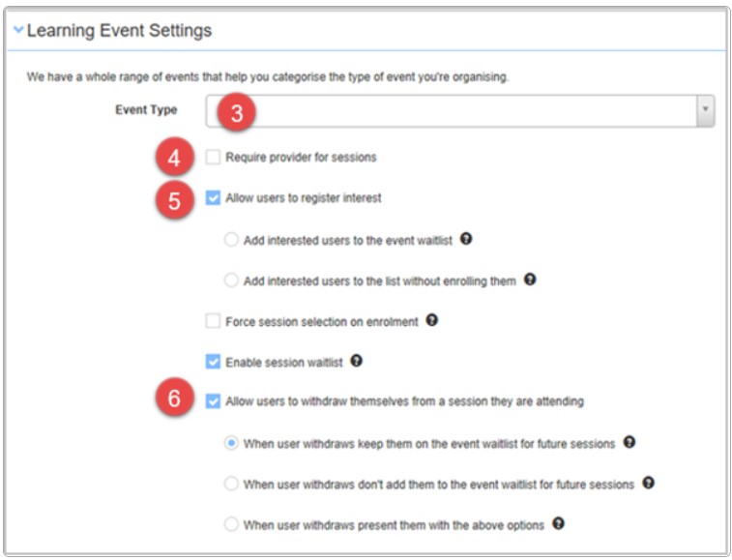Uncheck Allow users to withdraw themselves
The height and width of the screenshot is (560, 732).
click(x=213, y=399)
